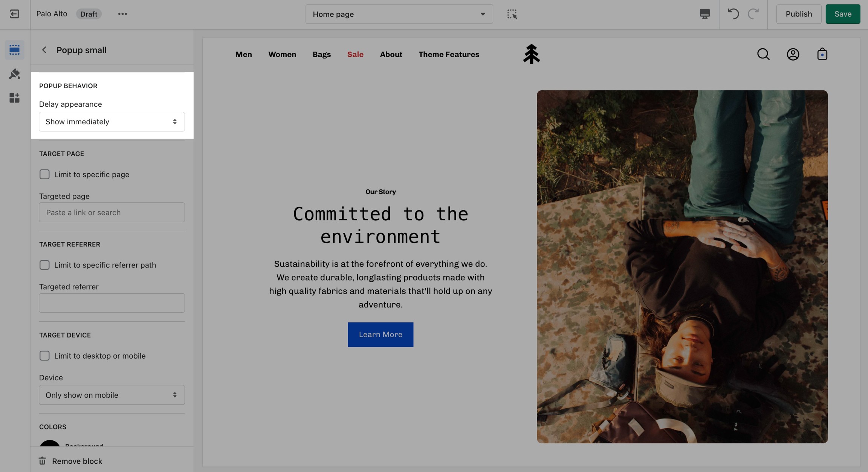
Task: Open the Theme Features menu item
Action: pos(449,54)
